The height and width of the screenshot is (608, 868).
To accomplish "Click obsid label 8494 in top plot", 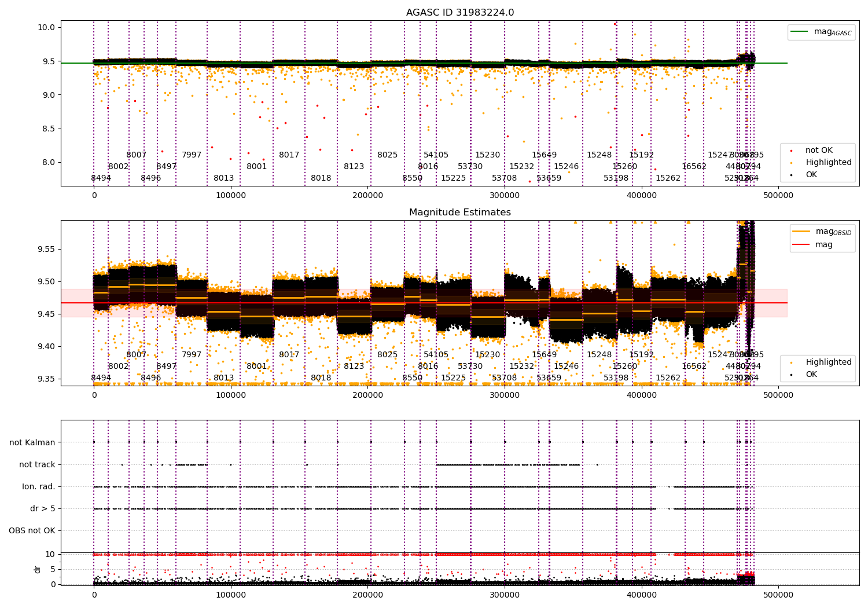I will pos(101,178).
